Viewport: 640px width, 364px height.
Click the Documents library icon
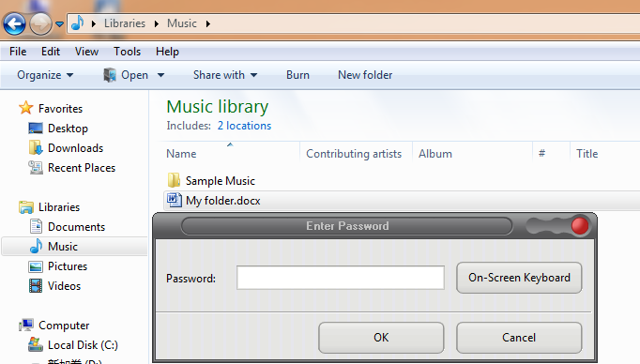click(x=36, y=226)
